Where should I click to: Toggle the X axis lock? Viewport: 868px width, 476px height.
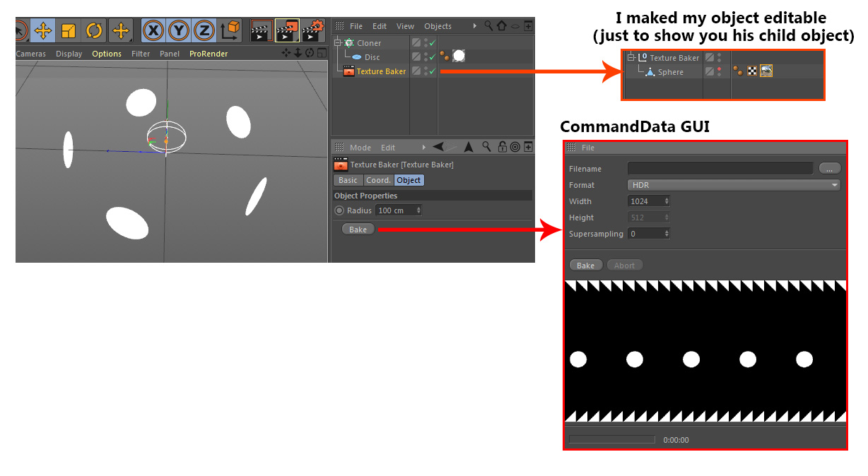point(154,30)
